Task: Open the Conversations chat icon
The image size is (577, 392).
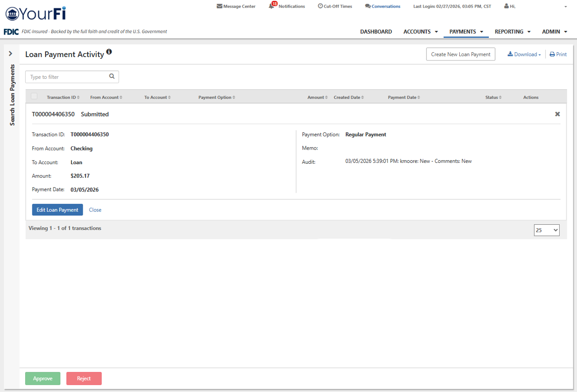Action: pyautogui.click(x=368, y=6)
